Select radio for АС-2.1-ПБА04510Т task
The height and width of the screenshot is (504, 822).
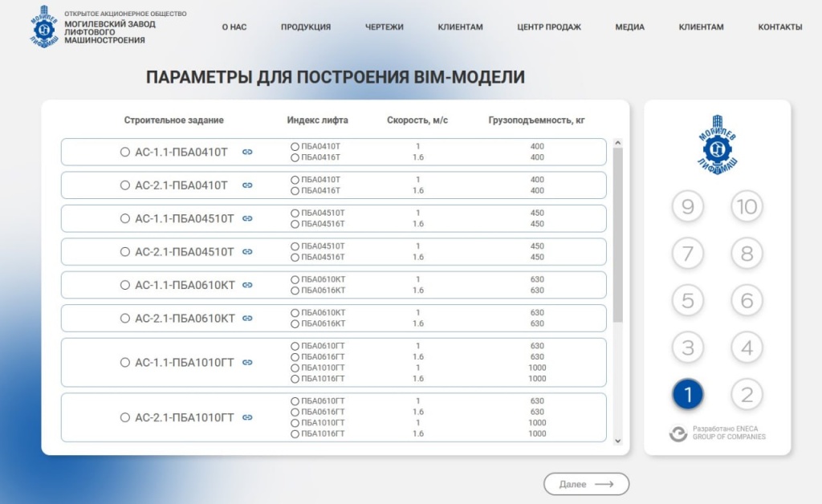[x=124, y=252]
